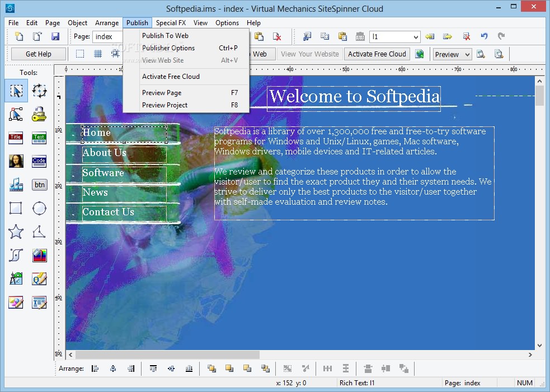Image resolution: width=550 pixels, height=392 pixels.
Task: Open the text editor tool
Action: pyautogui.click(x=39, y=302)
